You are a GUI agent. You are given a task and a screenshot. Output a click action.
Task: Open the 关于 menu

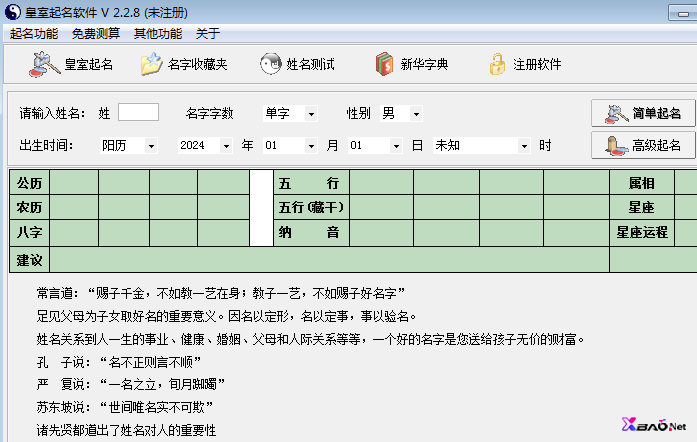[208, 33]
